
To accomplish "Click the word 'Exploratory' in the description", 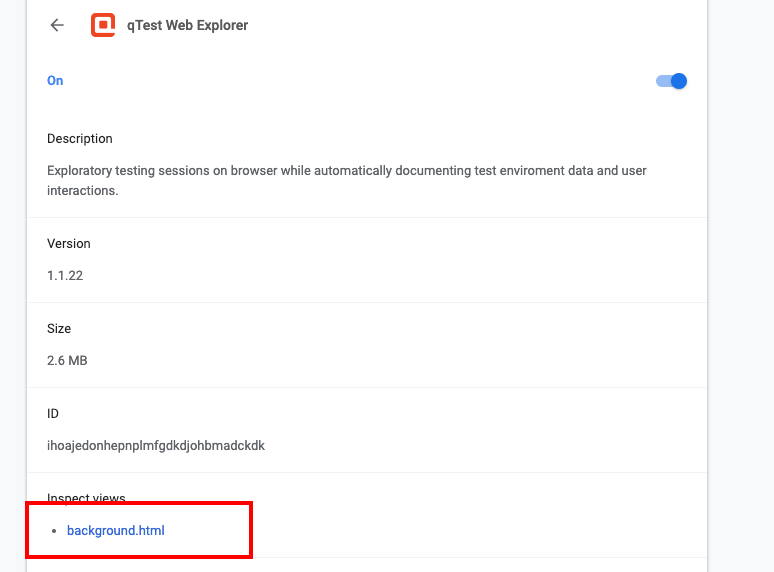I will (x=81, y=171).
